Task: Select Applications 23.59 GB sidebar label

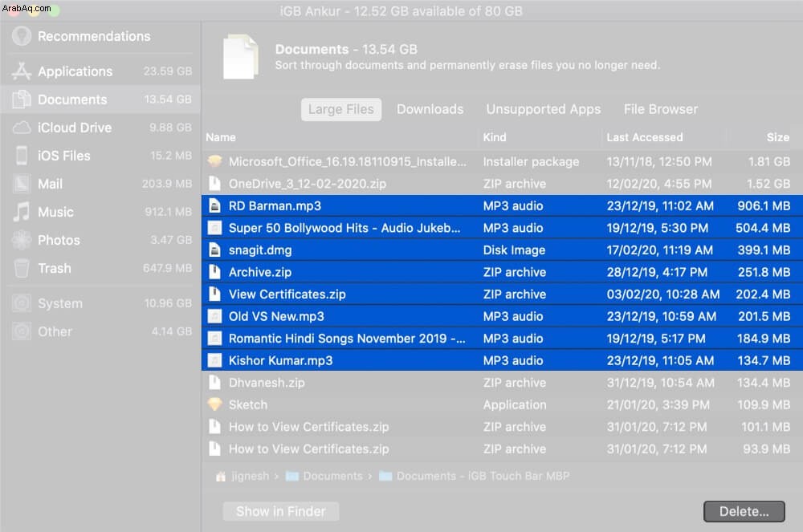Action: point(75,71)
